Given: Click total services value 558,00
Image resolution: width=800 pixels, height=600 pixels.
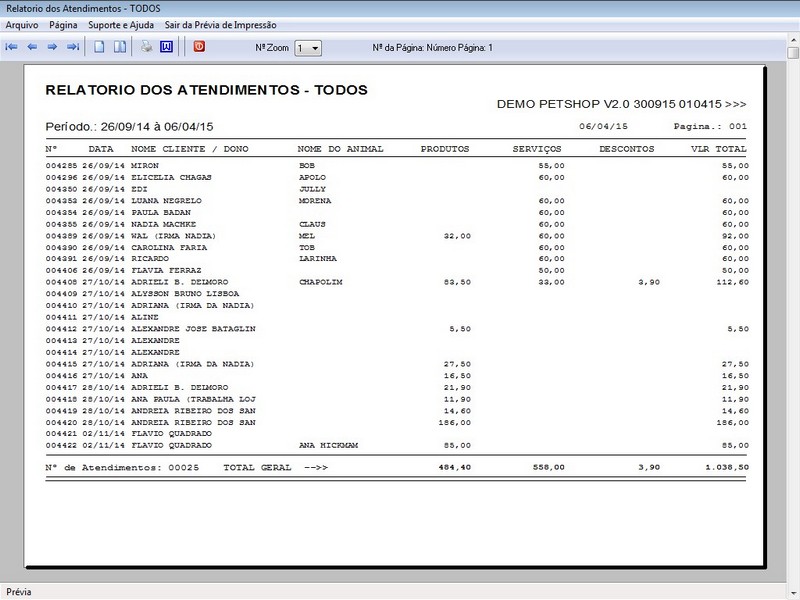Looking at the screenshot, I should [548, 467].
